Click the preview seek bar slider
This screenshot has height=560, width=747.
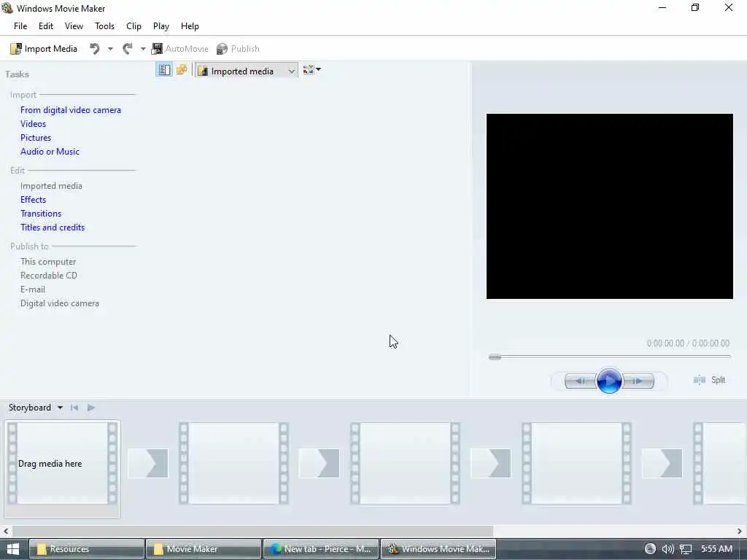(x=495, y=357)
